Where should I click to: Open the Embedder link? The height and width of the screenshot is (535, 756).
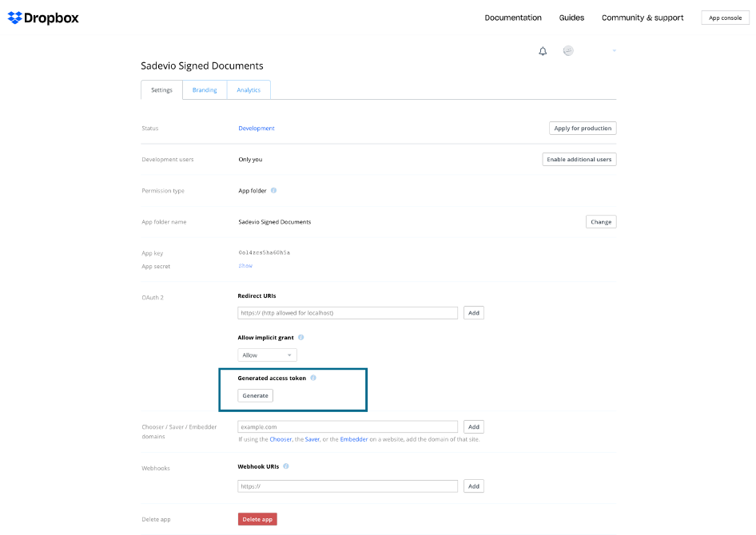(354, 439)
